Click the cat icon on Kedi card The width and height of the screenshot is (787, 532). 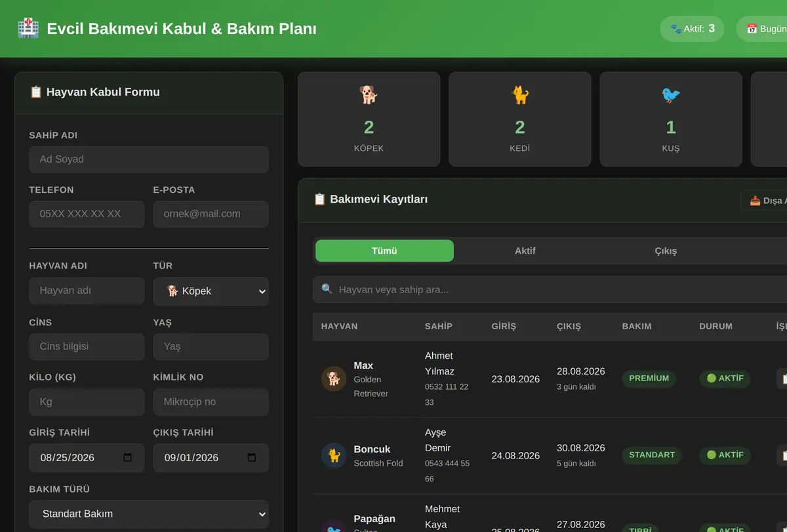click(x=520, y=95)
